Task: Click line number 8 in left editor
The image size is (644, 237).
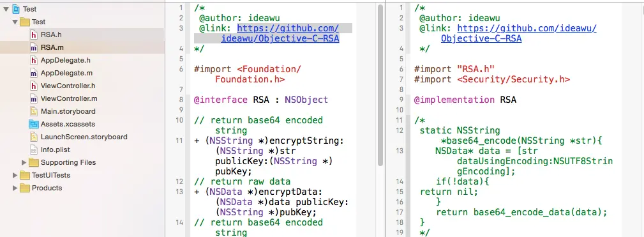Action: 181,100
